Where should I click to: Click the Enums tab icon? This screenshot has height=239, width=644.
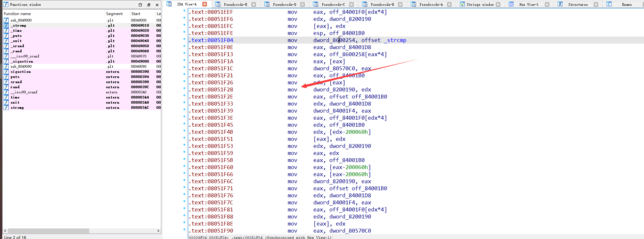(609, 4)
